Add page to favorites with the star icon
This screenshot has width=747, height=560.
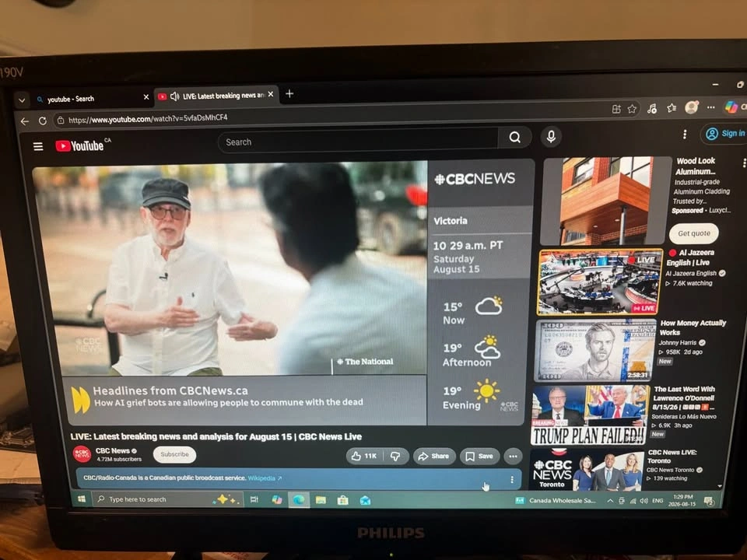coord(632,109)
